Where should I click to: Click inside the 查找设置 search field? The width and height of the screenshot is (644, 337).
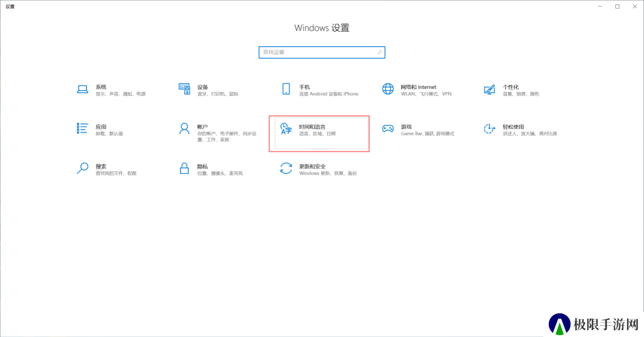(x=322, y=52)
